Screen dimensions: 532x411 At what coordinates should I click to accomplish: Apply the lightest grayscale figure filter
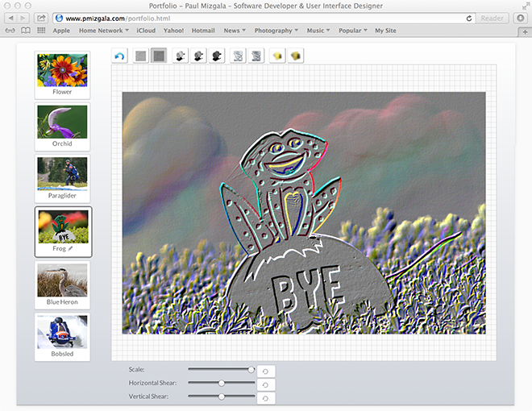click(181, 56)
